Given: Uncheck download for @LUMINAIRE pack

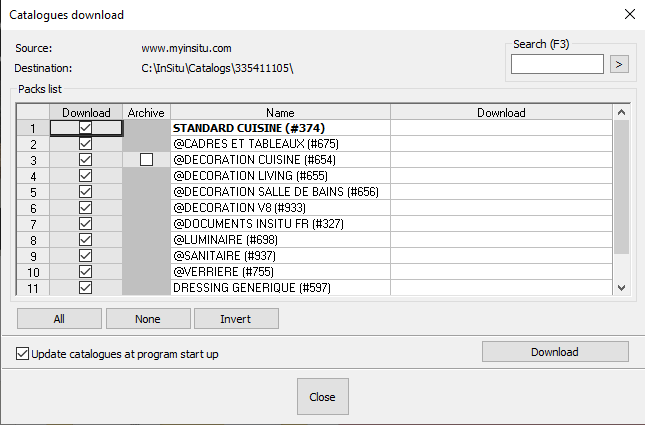Looking at the screenshot, I should pyautogui.click(x=85, y=240).
